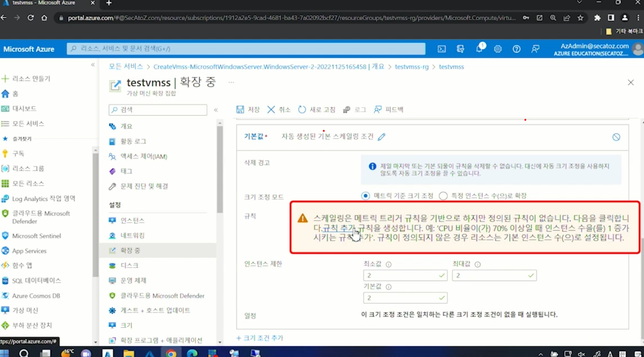The height and width of the screenshot is (357, 644).
Task: Click info icon beside 최소값
Action: pyautogui.click(x=389, y=265)
